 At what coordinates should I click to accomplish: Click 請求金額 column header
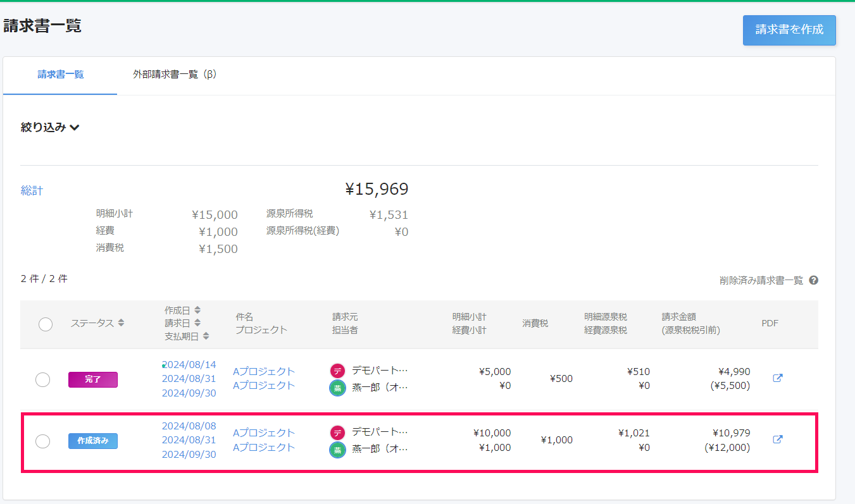coord(679,316)
